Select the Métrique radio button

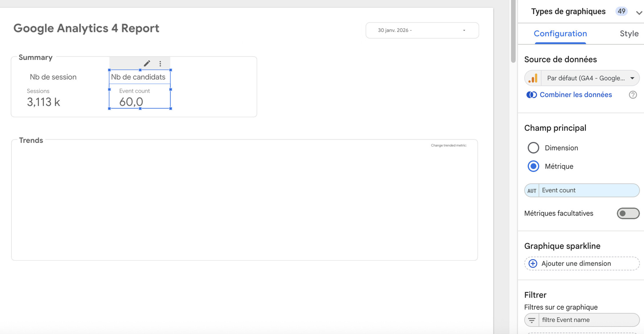(x=533, y=166)
